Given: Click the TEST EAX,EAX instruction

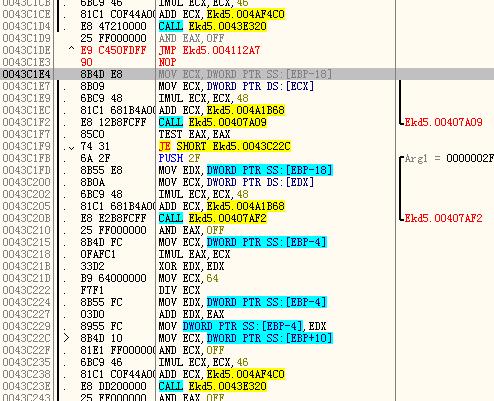Looking at the screenshot, I should click(x=194, y=134).
